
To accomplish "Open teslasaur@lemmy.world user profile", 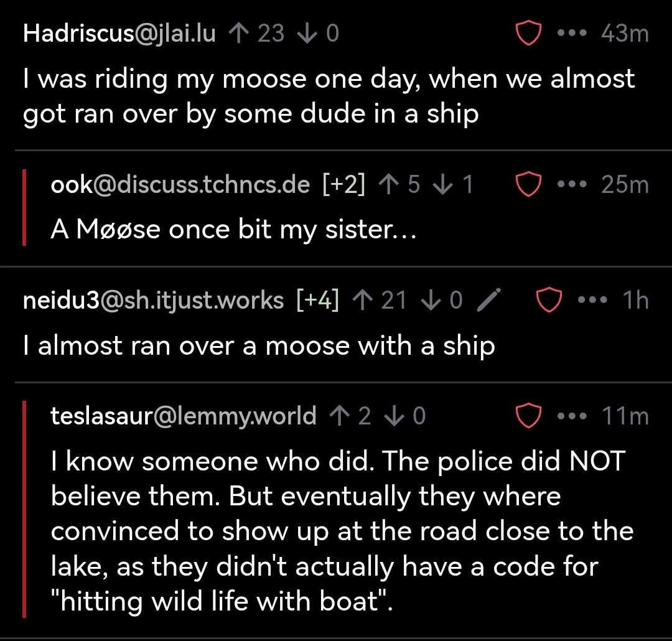I will pyautogui.click(x=184, y=416).
